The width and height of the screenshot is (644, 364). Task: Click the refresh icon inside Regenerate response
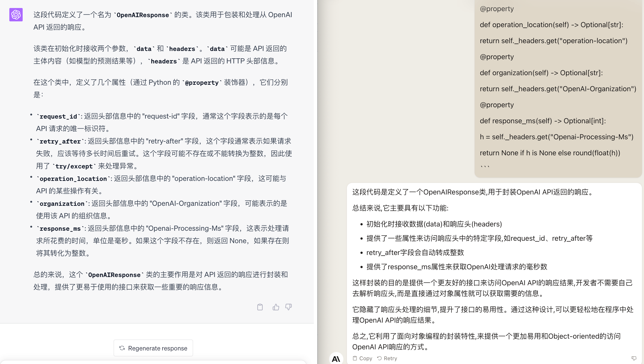(x=122, y=348)
